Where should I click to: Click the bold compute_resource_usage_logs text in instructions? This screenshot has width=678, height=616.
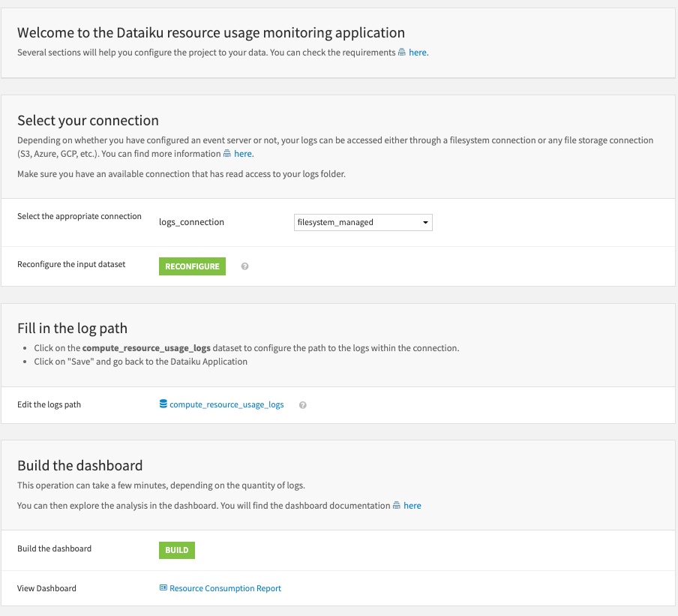(x=146, y=348)
